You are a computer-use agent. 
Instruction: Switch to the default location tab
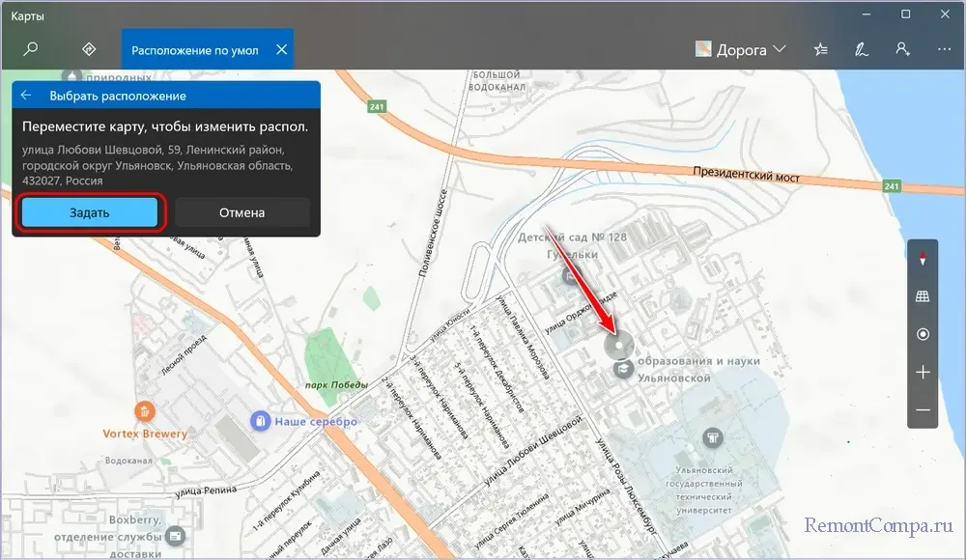point(195,50)
